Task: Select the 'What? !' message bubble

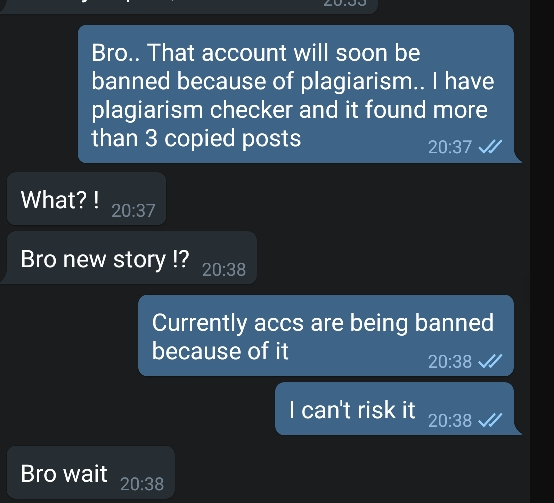Action: (x=87, y=199)
